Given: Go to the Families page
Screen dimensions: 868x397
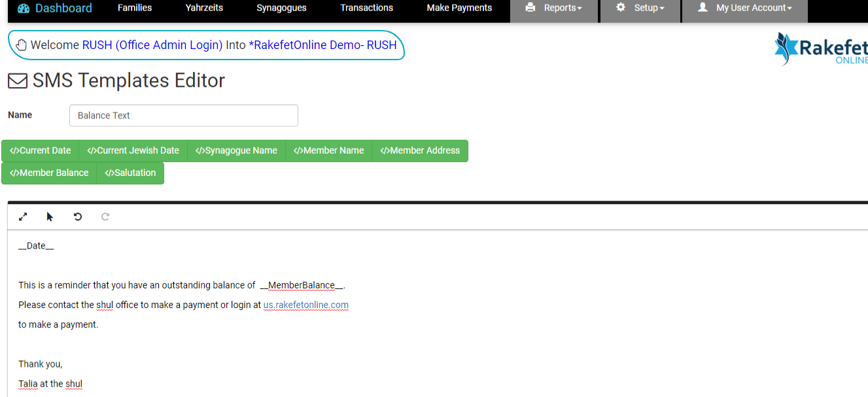Looking at the screenshot, I should click(x=135, y=8).
